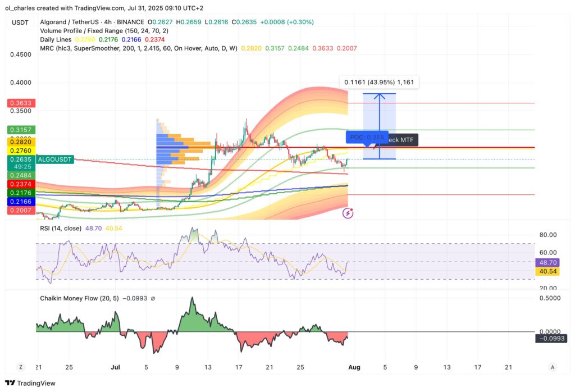Click the lightning bolt icon near the latest candle
575x392 pixels.
point(348,213)
